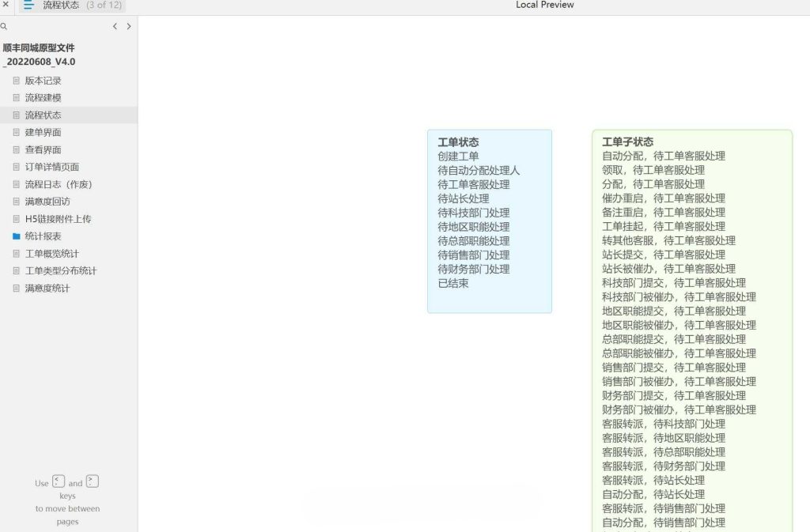
Task: Open the 工单概览统计 page
Action: [x=48, y=252]
